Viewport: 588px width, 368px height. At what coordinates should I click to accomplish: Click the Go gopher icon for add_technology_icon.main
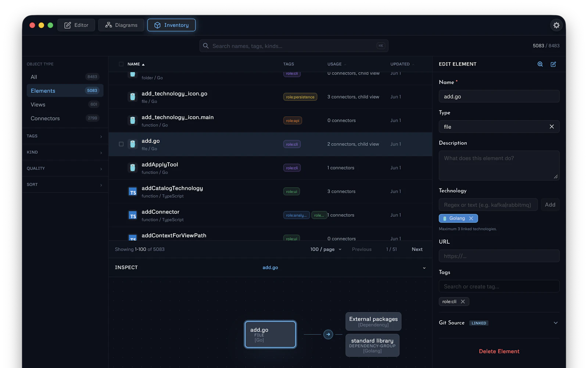coord(132,120)
